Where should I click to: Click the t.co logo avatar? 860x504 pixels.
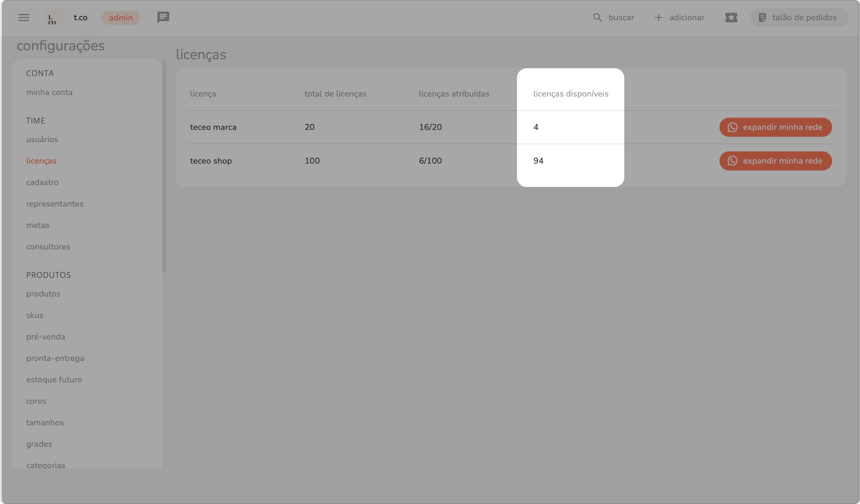(53, 18)
